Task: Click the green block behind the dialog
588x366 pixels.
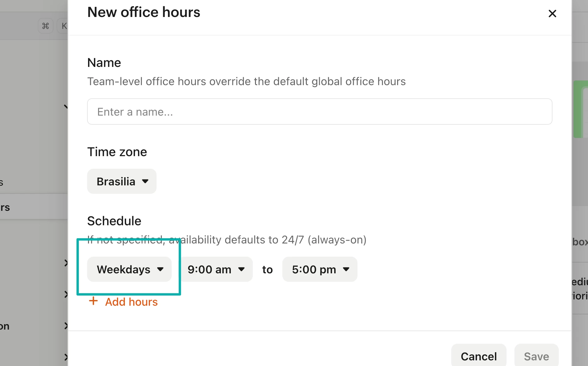Action: tap(580, 109)
